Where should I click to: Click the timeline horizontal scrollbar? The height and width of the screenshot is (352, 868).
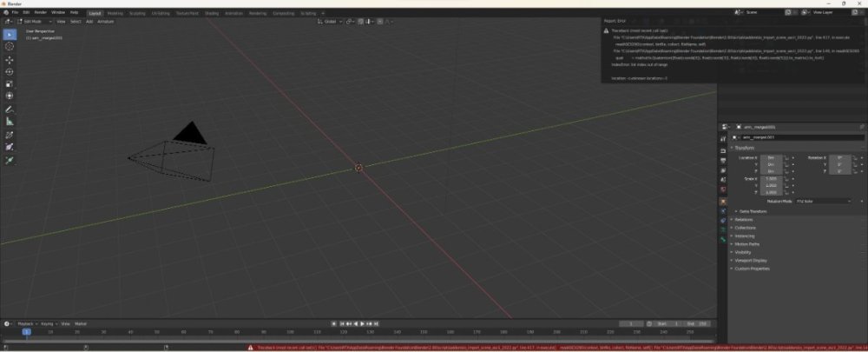[358, 341]
